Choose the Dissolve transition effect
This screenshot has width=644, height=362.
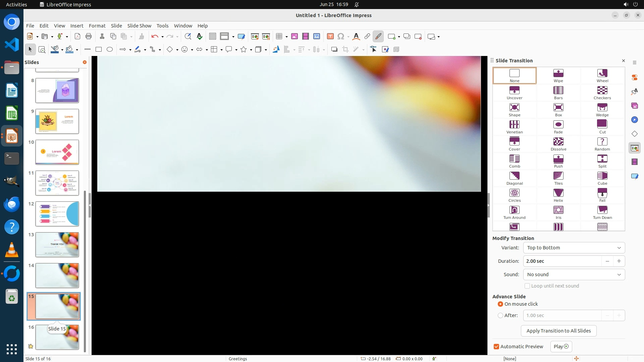pyautogui.click(x=558, y=144)
